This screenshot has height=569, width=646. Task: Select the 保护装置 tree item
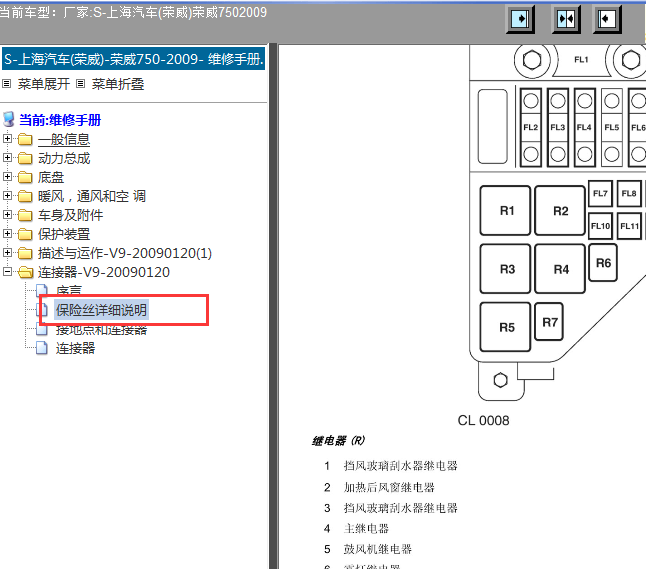coord(64,234)
